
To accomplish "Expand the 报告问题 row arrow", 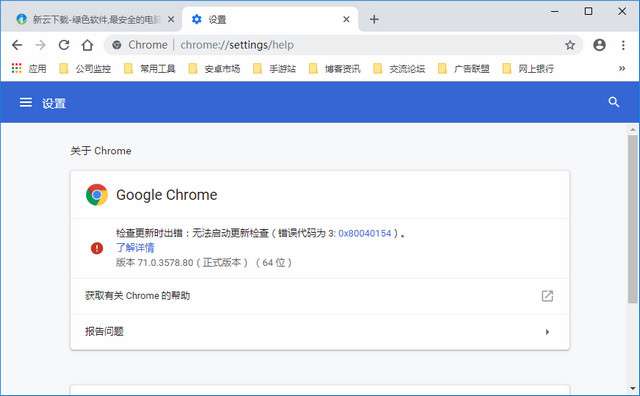I will (547, 332).
